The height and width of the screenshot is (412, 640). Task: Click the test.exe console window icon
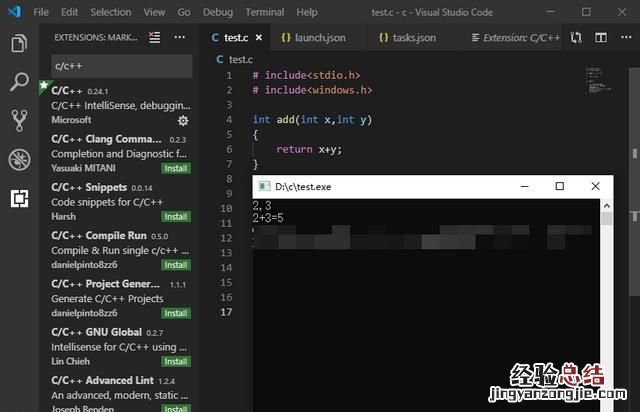[264, 187]
